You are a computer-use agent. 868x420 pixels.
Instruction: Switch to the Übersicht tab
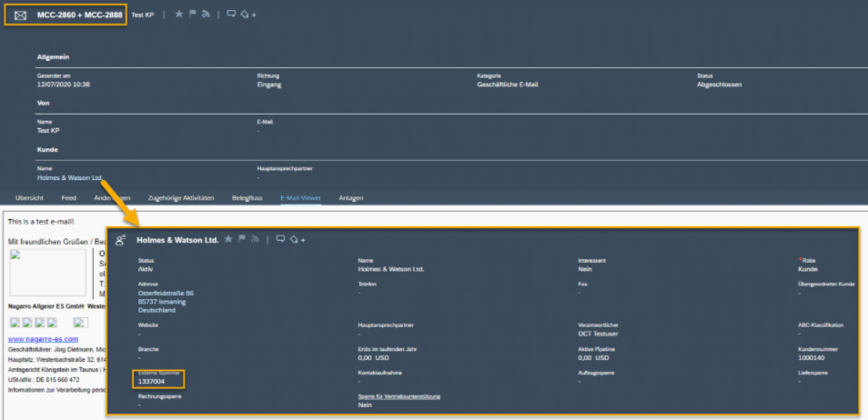[31, 197]
